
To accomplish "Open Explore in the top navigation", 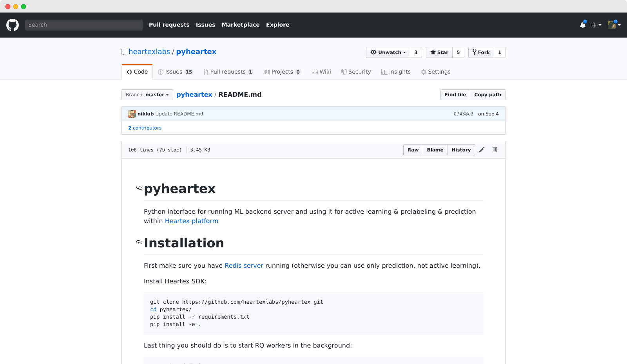I will pyautogui.click(x=278, y=25).
